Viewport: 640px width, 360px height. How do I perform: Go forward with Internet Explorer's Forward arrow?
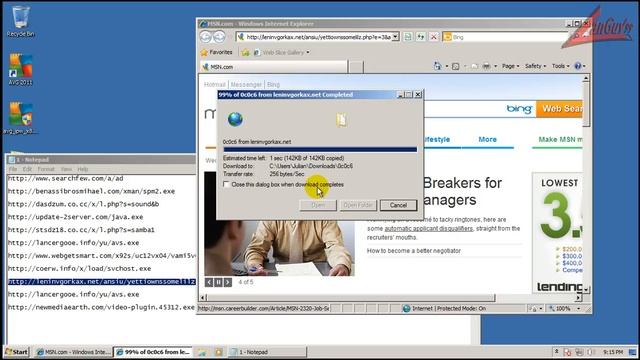(219, 37)
